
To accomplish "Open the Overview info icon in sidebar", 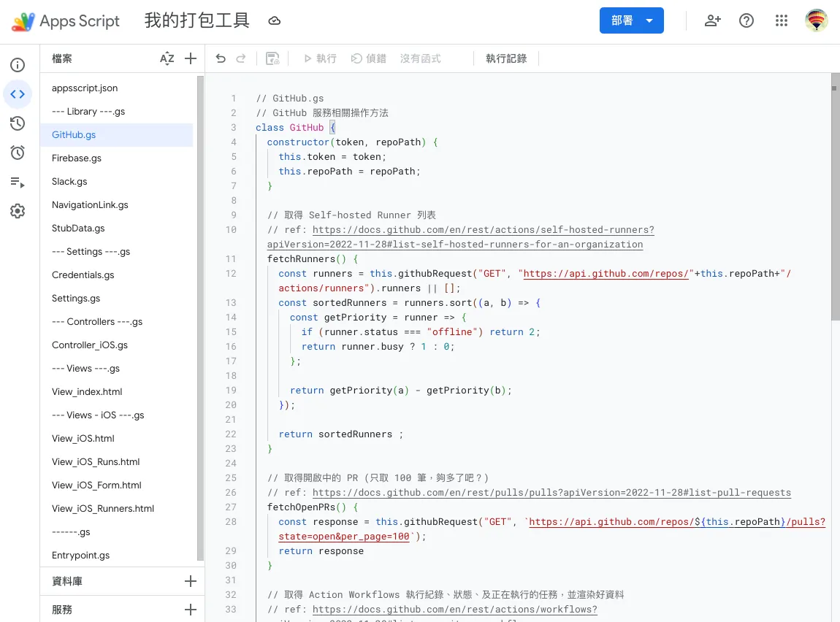I will tap(18, 65).
